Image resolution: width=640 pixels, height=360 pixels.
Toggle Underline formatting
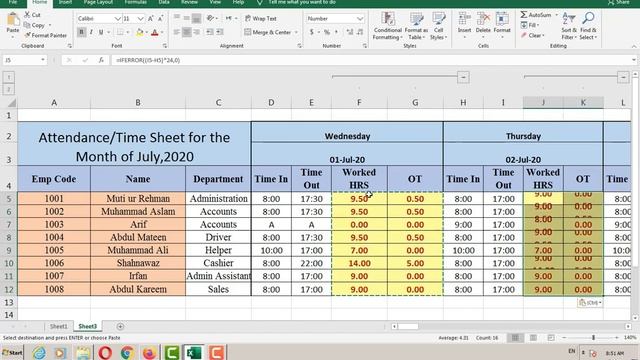point(101,32)
